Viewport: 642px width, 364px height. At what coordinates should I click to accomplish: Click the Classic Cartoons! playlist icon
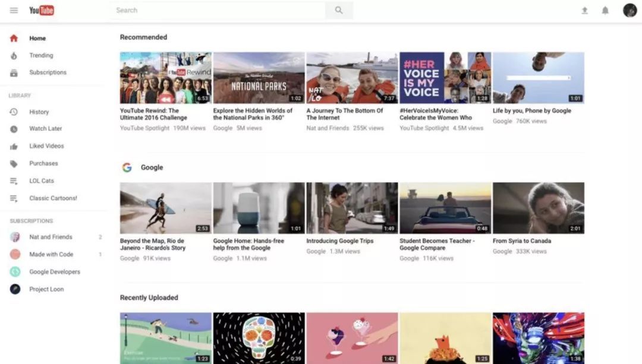tap(14, 198)
